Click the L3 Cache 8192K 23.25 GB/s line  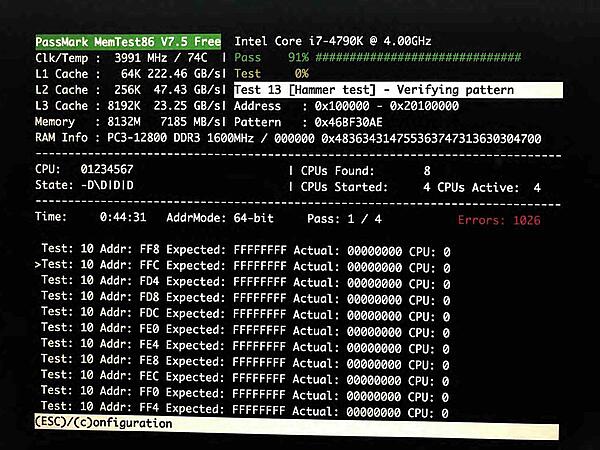click(129, 106)
